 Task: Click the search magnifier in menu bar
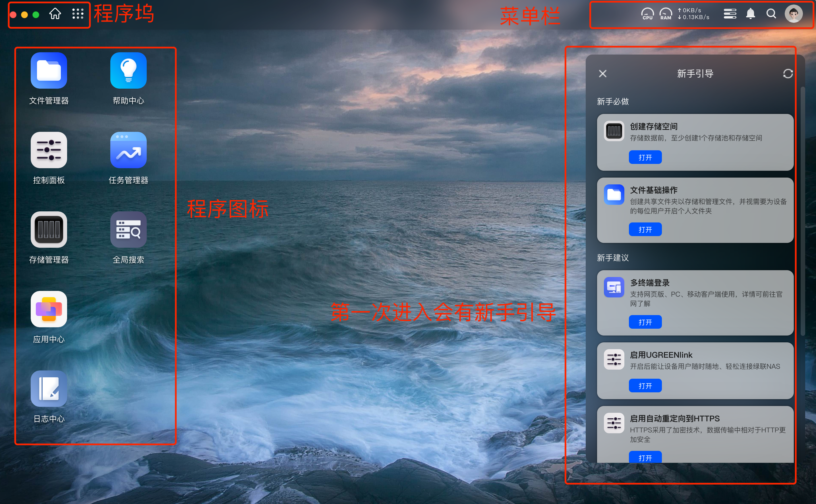point(771,14)
